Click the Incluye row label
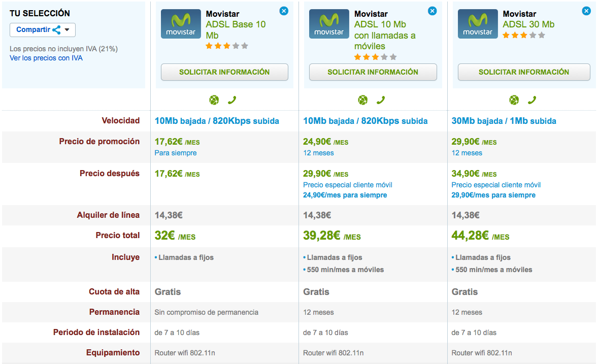598x364 pixels. point(125,257)
